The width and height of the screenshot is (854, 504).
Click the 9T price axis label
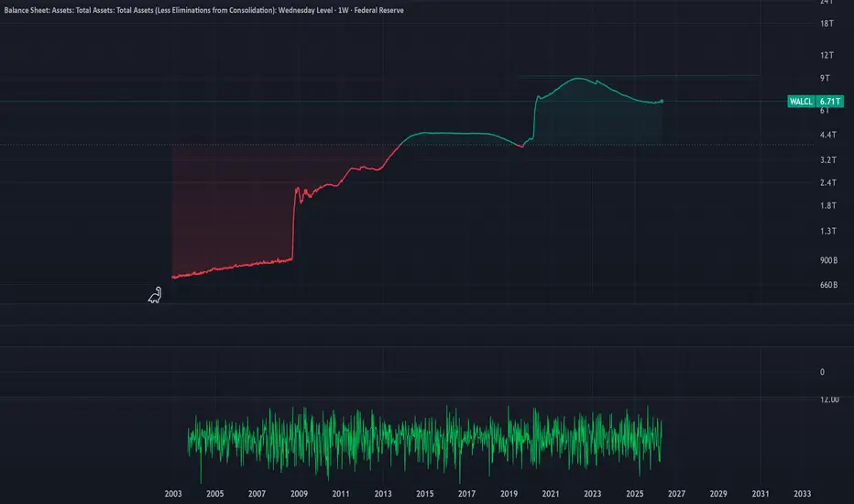coord(825,78)
